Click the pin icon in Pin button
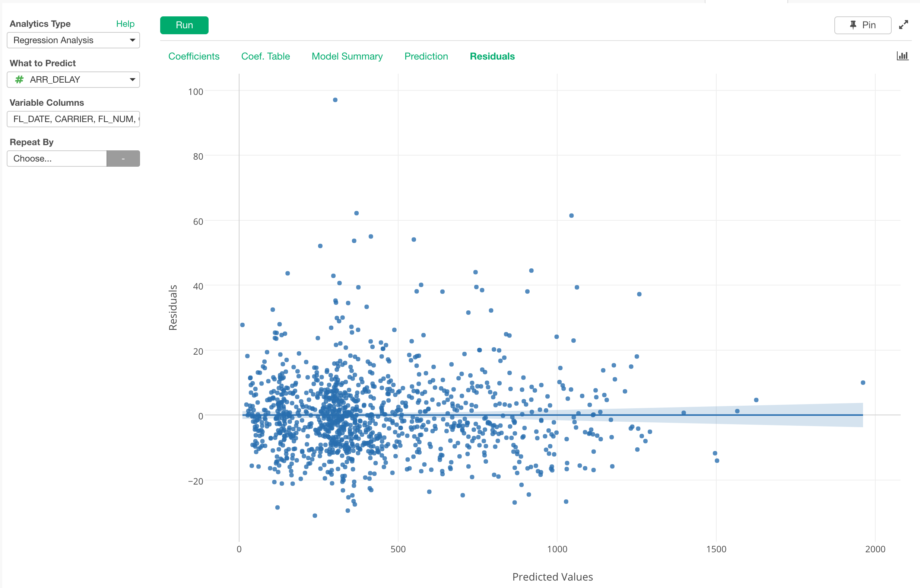This screenshot has height=588, width=920. [x=853, y=25]
